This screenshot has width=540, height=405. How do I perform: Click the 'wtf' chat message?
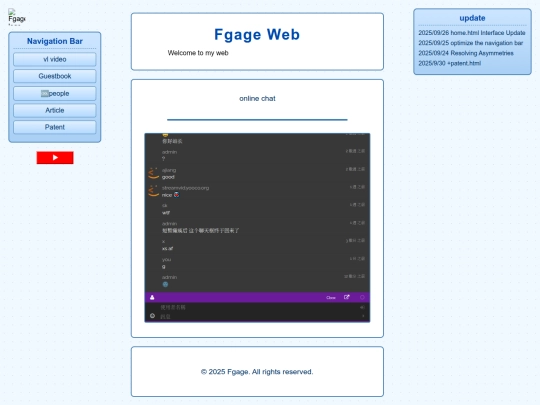(x=166, y=213)
